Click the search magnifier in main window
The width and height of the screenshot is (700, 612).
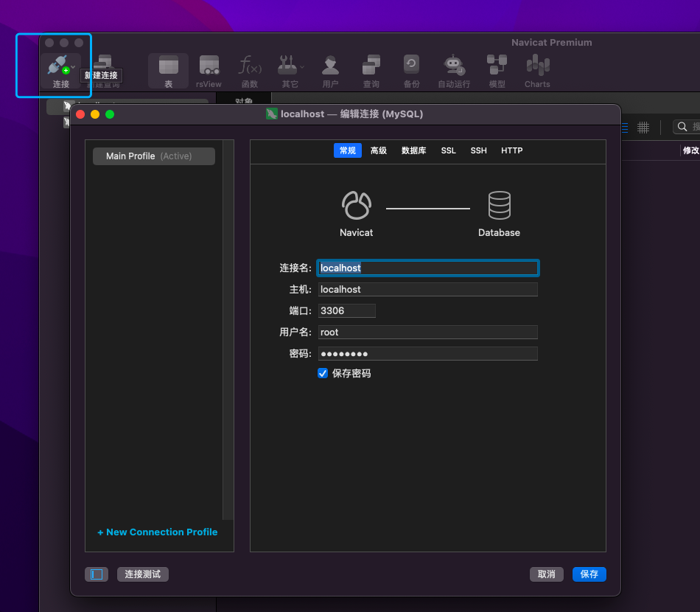[x=682, y=127]
